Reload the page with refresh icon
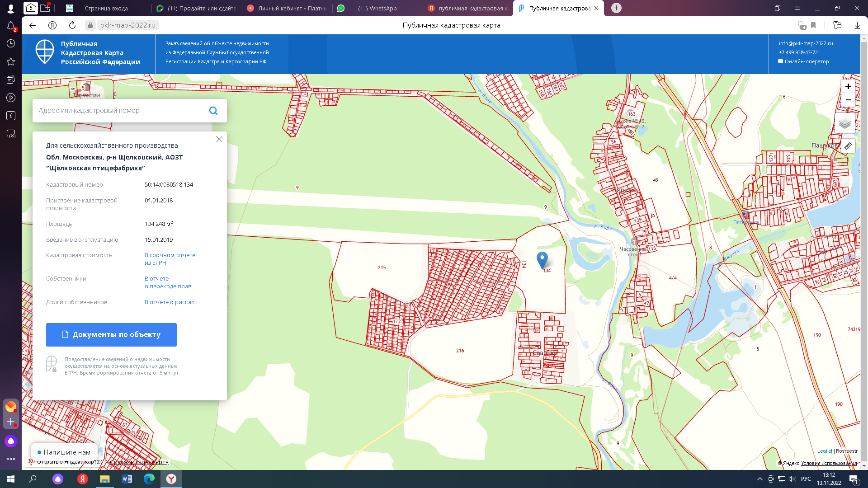Image resolution: width=868 pixels, height=488 pixels. click(x=72, y=25)
